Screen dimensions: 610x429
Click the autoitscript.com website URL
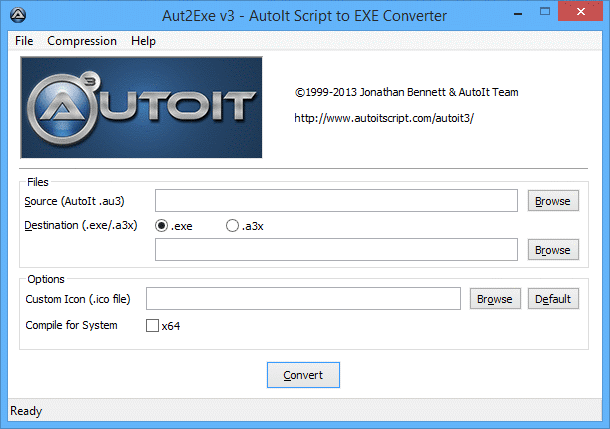tap(384, 118)
